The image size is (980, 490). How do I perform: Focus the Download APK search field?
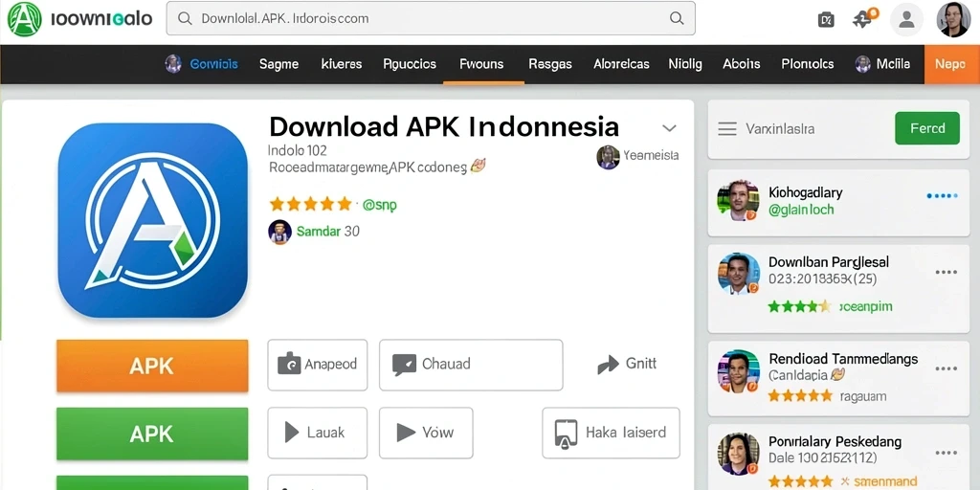431,18
